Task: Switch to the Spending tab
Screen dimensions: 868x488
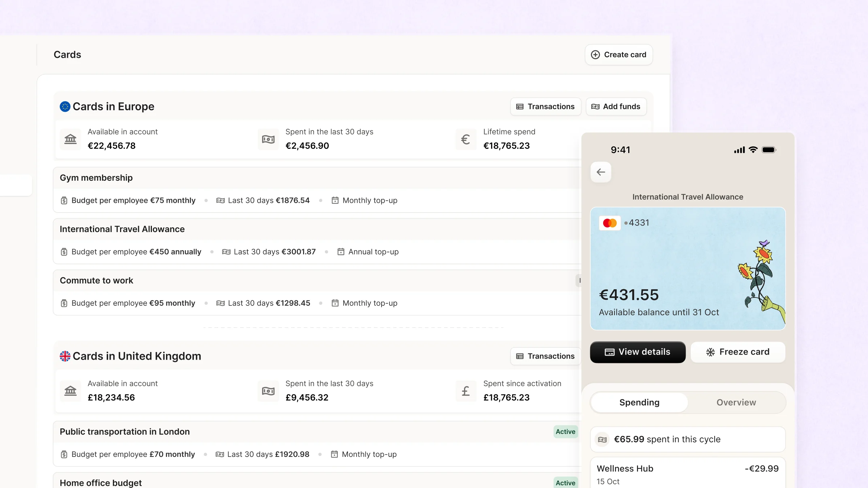Action: coord(639,402)
